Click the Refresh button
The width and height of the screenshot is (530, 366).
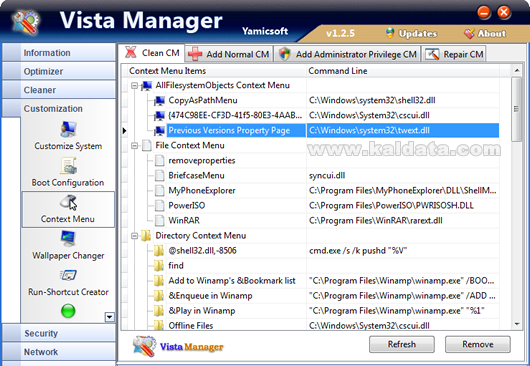click(402, 344)
